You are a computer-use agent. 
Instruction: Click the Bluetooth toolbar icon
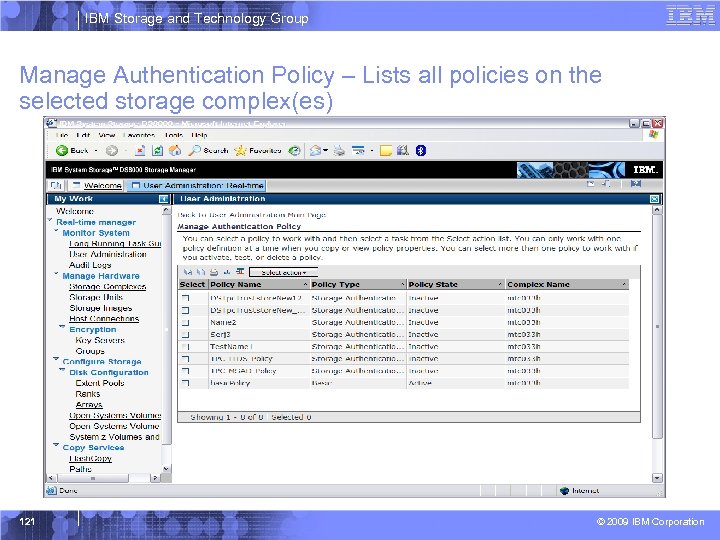[x=421, y=151]
